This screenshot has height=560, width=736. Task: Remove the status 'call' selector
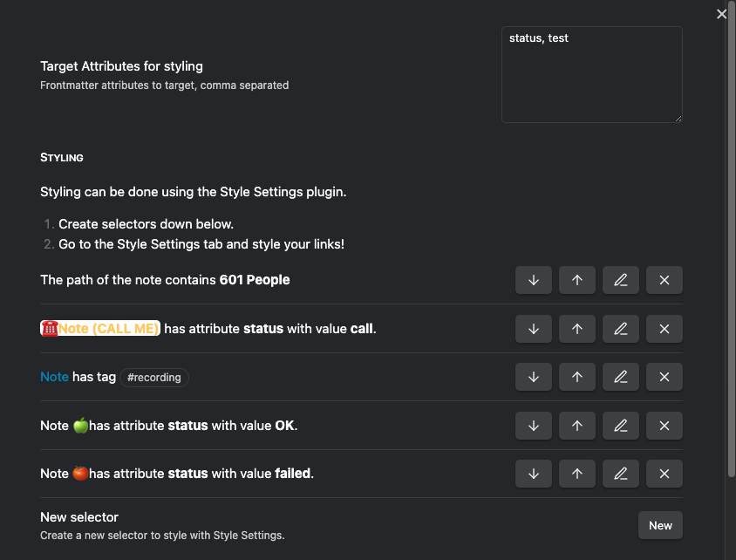(664, 329)
